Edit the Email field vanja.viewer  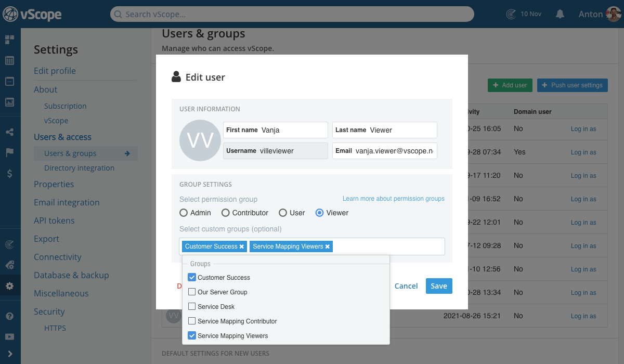click(385, 151)
